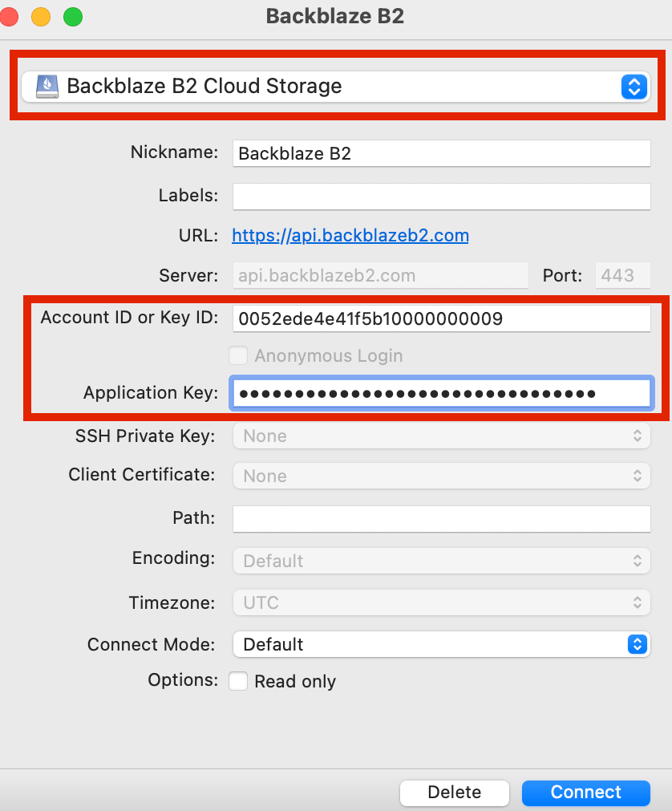Open the SSH Private Key dropdown
This screenshot has height=811, width=672.
point(441,436)
